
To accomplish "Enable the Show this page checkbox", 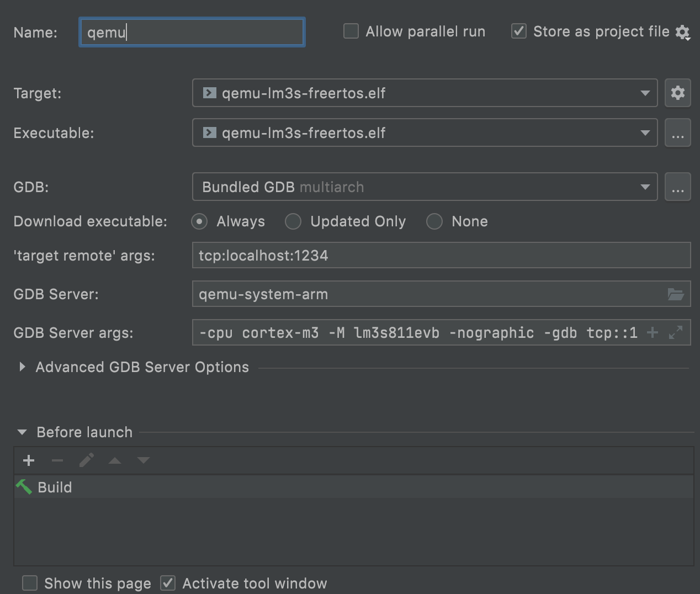I will (x=30, y=583).
